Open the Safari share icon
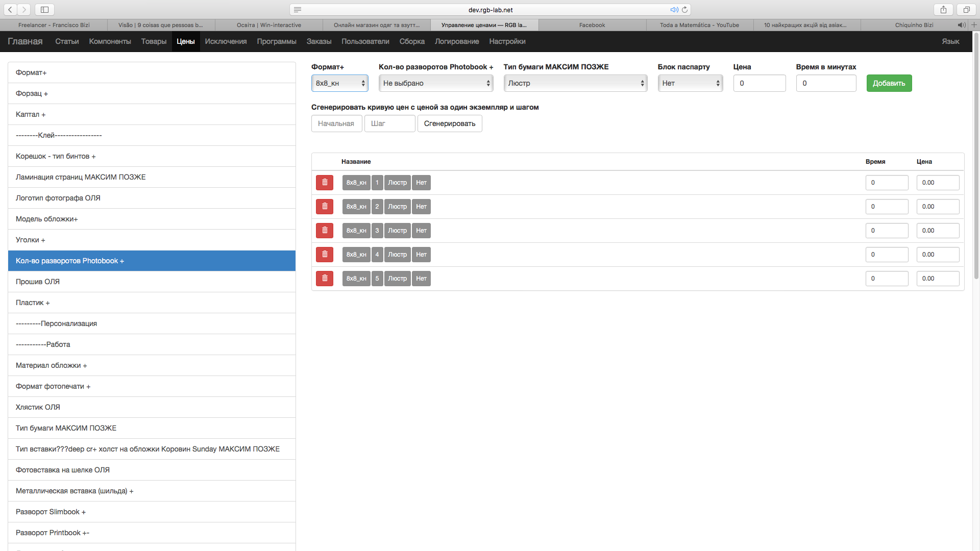Image resolution: width=980 pixels, height=551 pixels. click(x=943, y=10)
